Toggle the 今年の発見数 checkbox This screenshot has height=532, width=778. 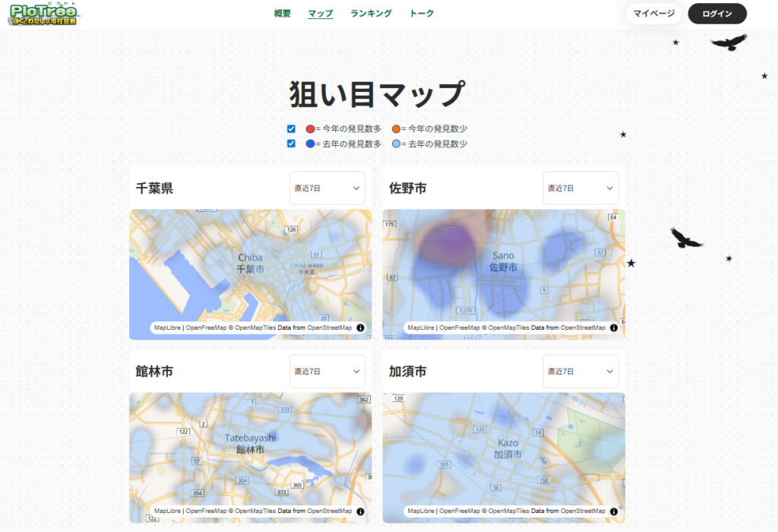tap(291, 129)
